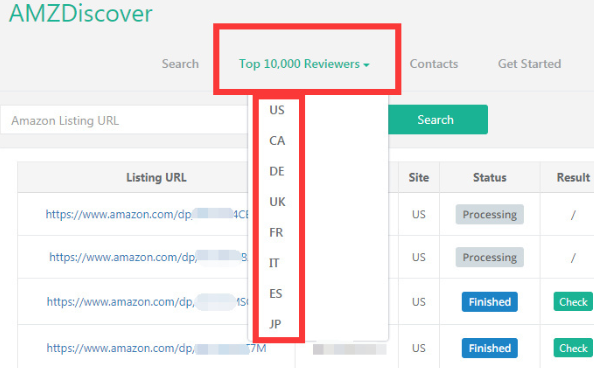594x368 pixels.
Task: Open the Get Started tab
Action: click(529, 64)
